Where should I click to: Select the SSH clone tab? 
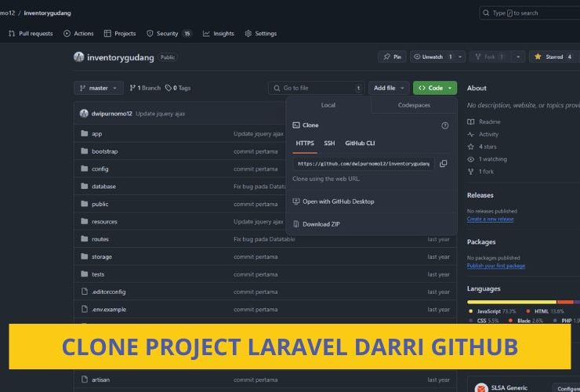click(329, 143)
